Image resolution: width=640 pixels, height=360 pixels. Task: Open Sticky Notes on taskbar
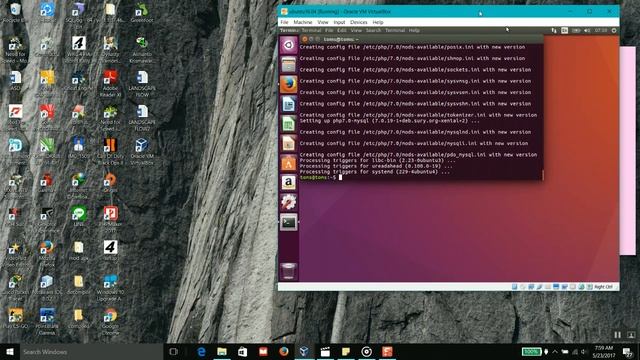pos(346,351)
